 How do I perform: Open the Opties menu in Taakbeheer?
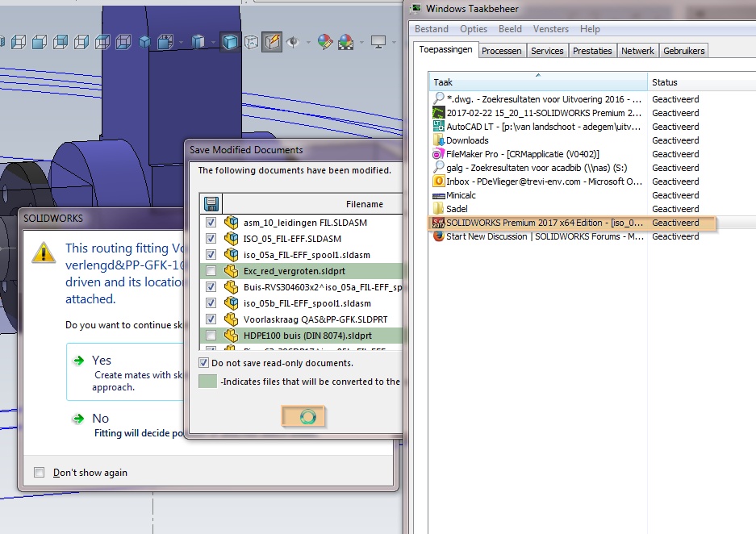click(x=474, y=29)
